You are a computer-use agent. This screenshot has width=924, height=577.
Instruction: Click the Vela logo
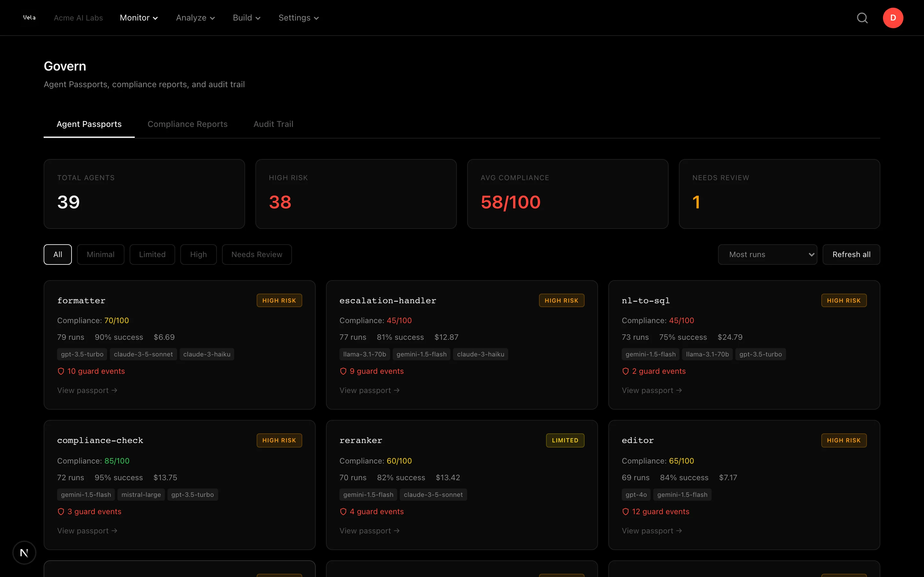30,17
